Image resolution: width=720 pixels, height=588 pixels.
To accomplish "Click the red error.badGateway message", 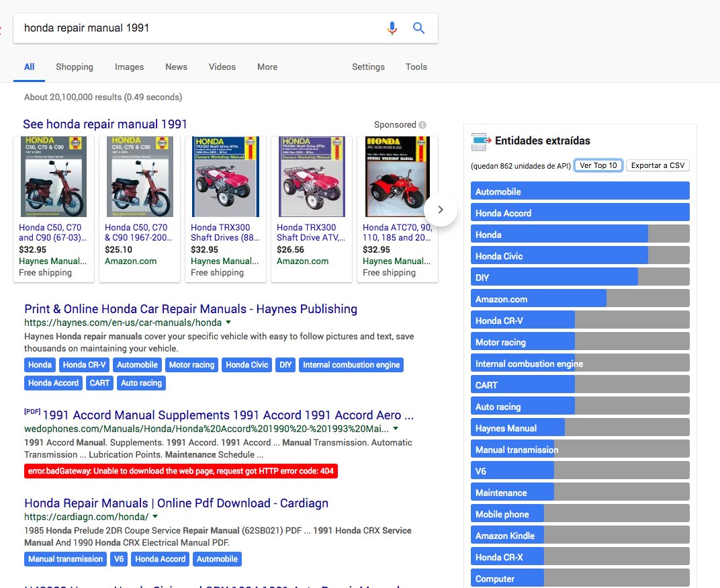I will point(181,471).
